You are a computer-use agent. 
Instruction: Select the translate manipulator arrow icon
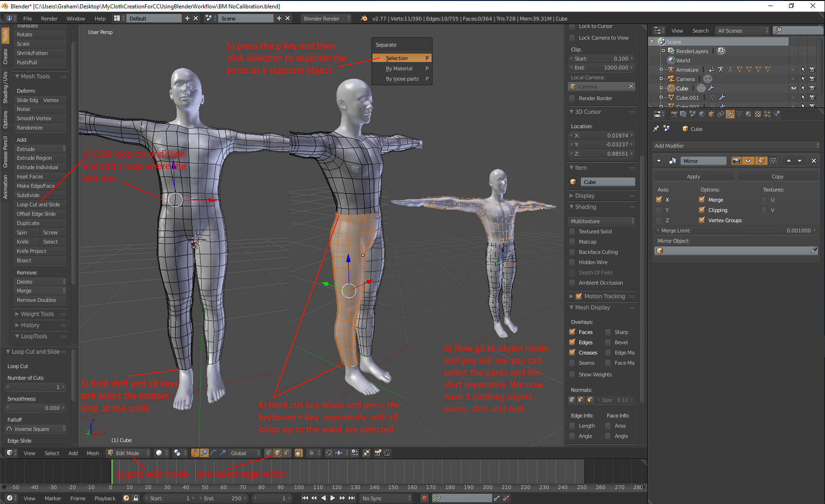[x=204, y=453]
